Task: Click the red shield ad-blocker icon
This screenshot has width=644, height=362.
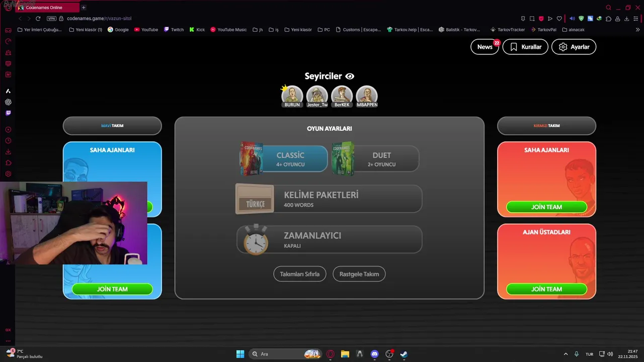Action: point(541,19)
